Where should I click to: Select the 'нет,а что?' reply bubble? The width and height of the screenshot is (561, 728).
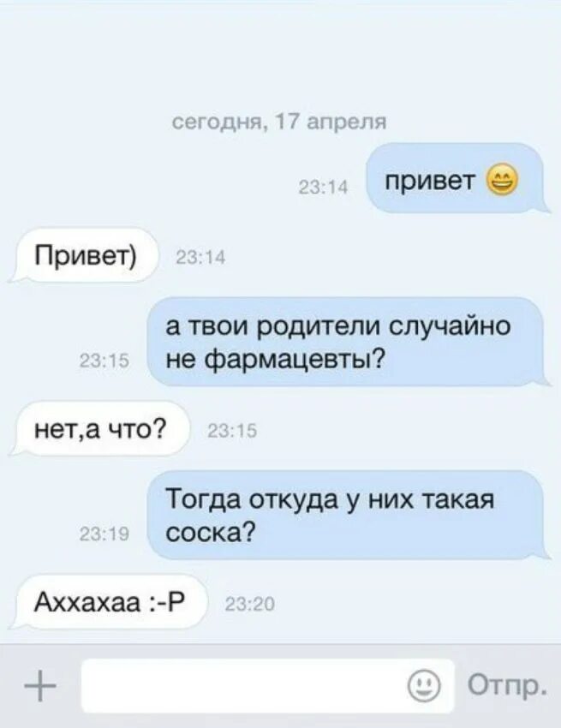(x=100, y=428)
